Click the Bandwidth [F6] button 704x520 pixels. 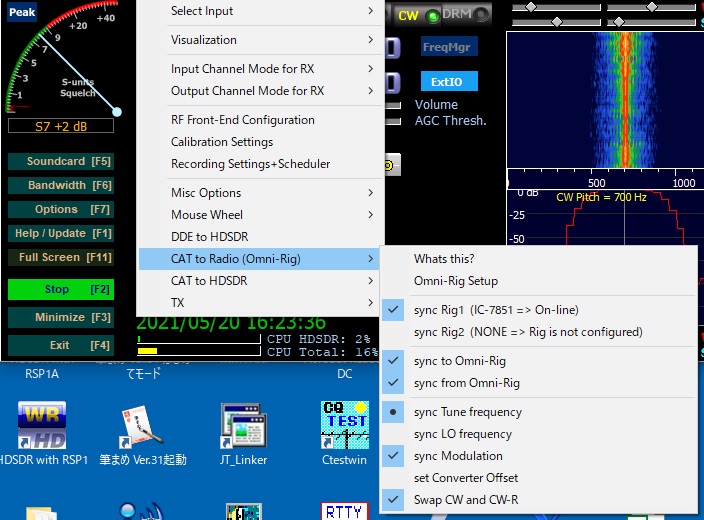61,185
